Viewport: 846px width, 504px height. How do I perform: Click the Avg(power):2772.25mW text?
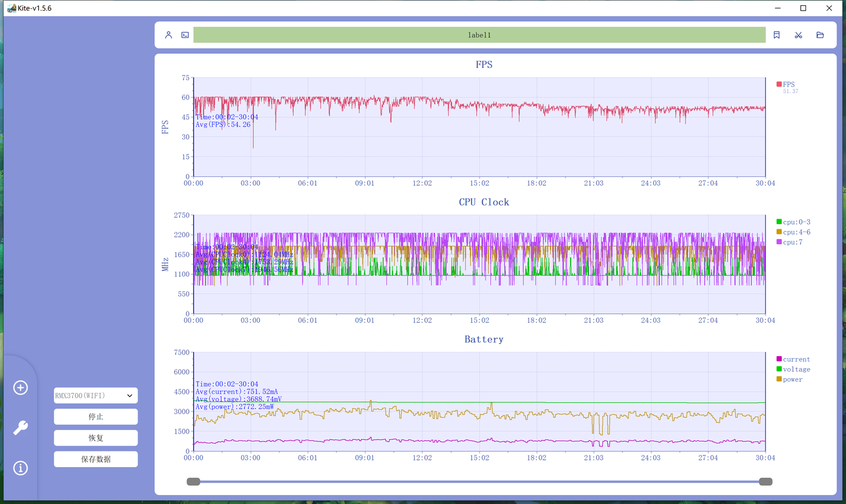coord(235,406)
